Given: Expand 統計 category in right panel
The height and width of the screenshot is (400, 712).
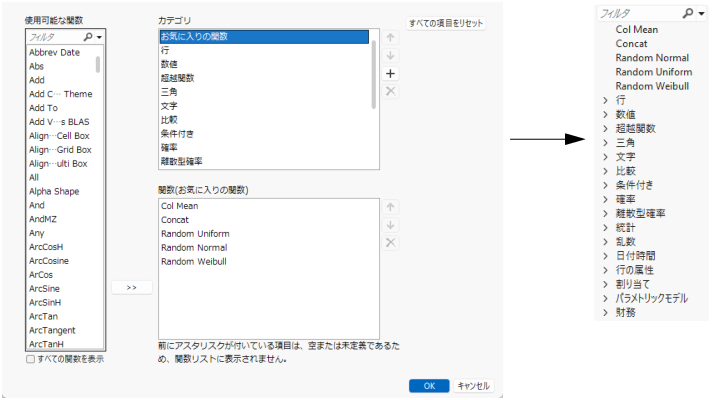Looking at the screenshot, I should [x=605, y=227].
